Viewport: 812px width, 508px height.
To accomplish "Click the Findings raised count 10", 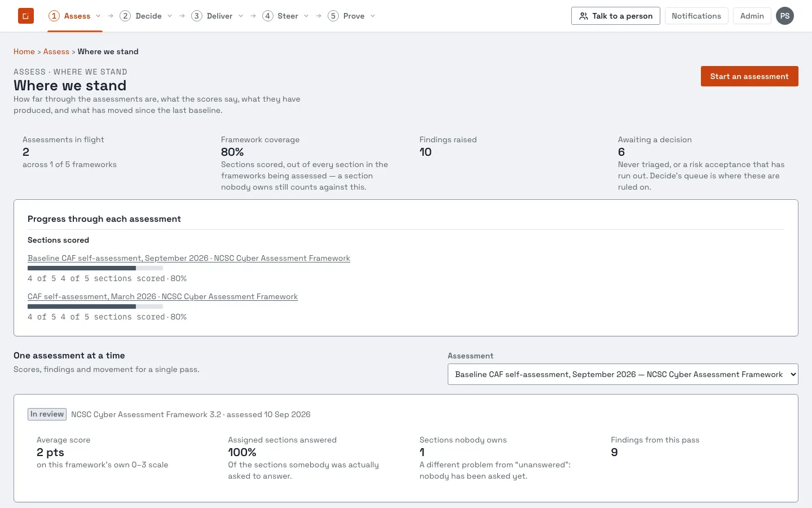I will [426, 152].
